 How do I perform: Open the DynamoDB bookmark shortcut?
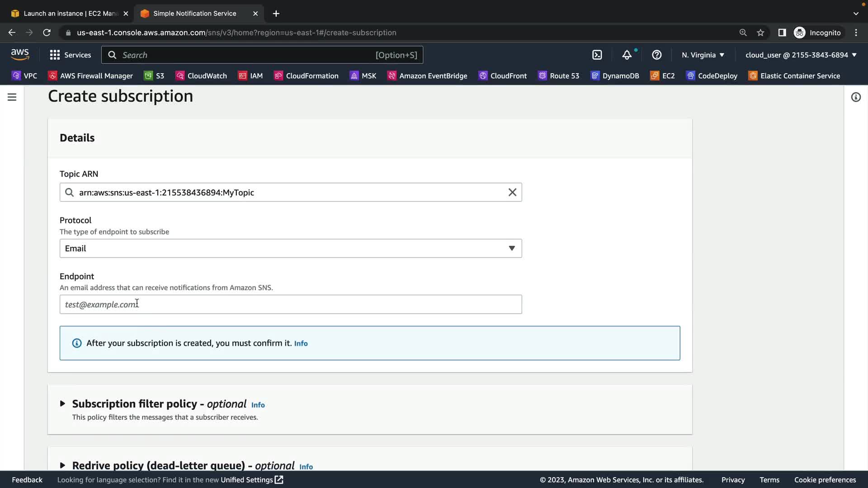pyautogui.click(x=615, y=76)
